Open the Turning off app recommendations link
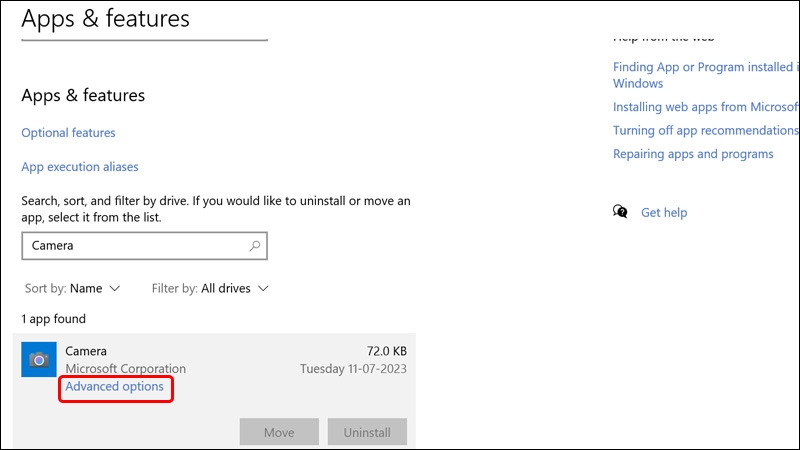This screenshot has width=800, height=450. [x=706, y=131]
